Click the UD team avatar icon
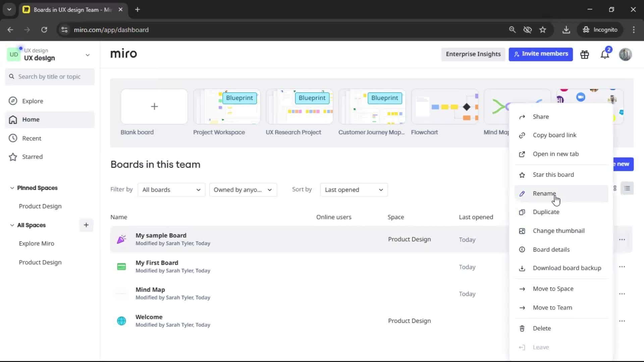The width and height of the screenshot is (644, 362). coord(14,54)
